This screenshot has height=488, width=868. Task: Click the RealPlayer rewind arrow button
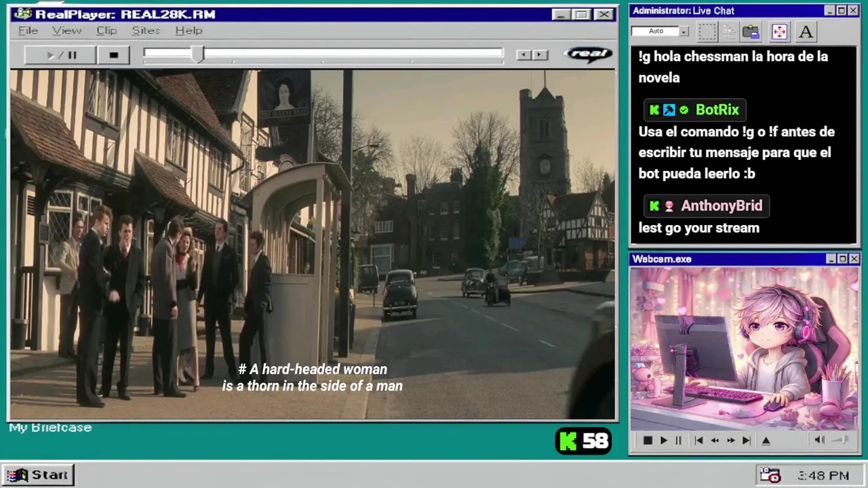523,55
